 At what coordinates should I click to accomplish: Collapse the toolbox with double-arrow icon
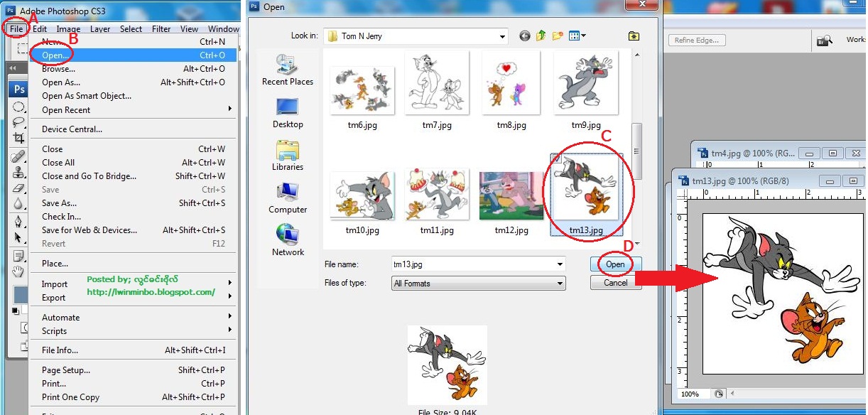pyautogui.click(x=13, y=68)
